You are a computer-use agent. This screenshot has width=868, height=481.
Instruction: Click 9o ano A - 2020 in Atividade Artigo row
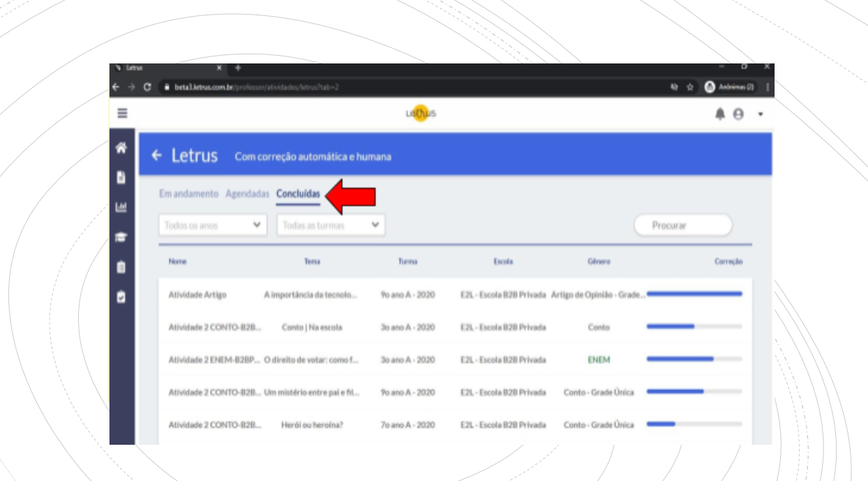click(x=408, y=295)
